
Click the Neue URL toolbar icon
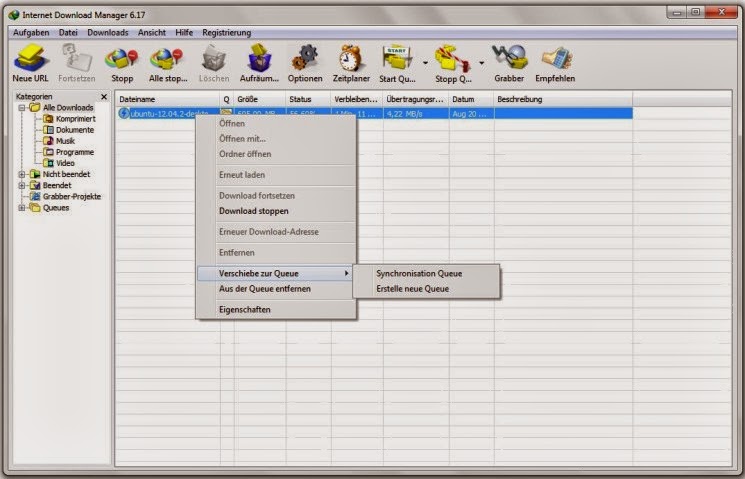pos(31,58)
